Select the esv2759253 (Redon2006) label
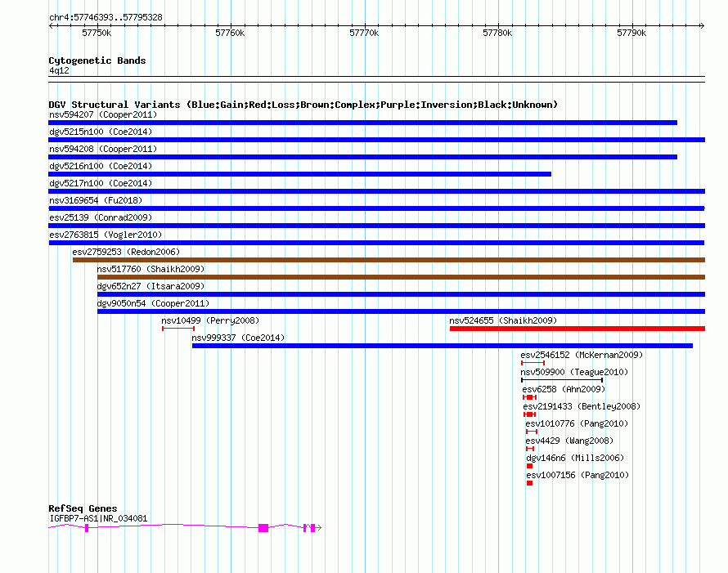This screenshot has width=728, height=573. pos(126,252)
